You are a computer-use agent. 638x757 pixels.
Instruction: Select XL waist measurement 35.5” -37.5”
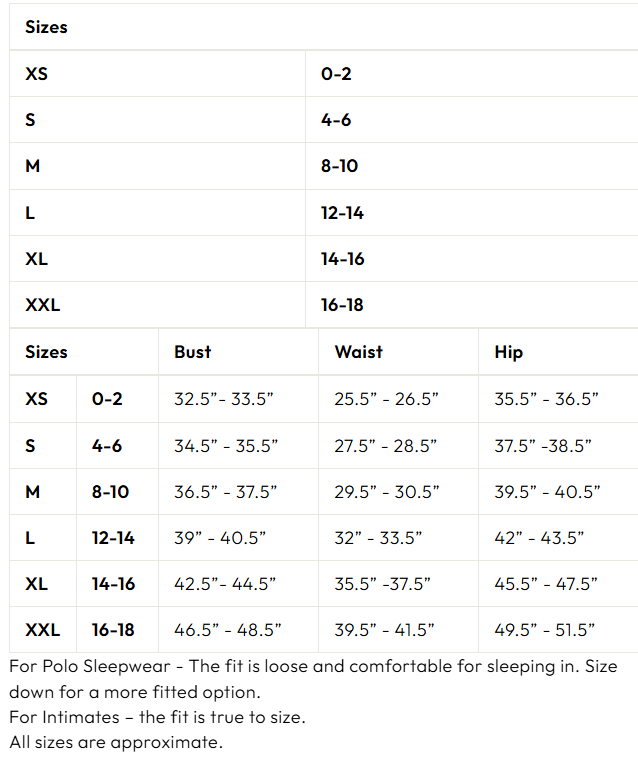tap(382, 584)
